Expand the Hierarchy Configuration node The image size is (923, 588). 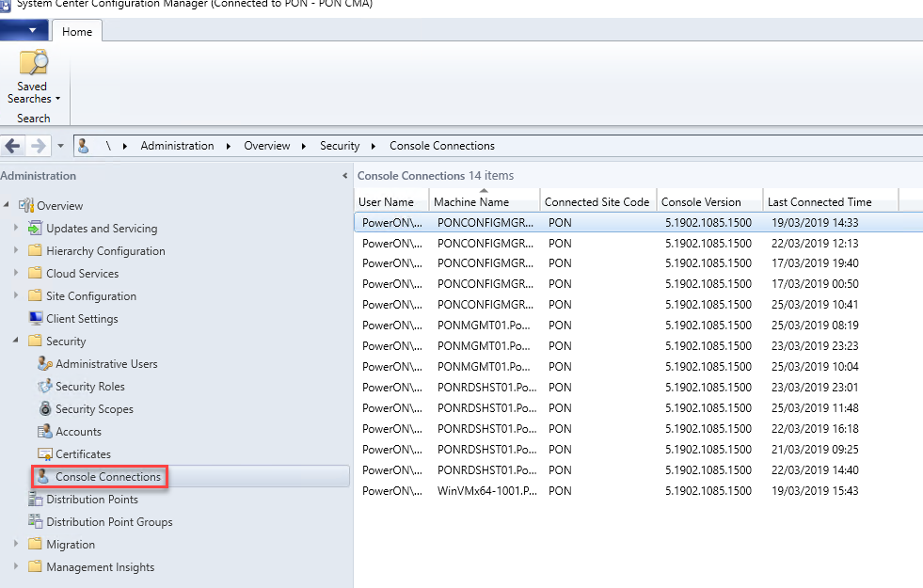point(16,251)
